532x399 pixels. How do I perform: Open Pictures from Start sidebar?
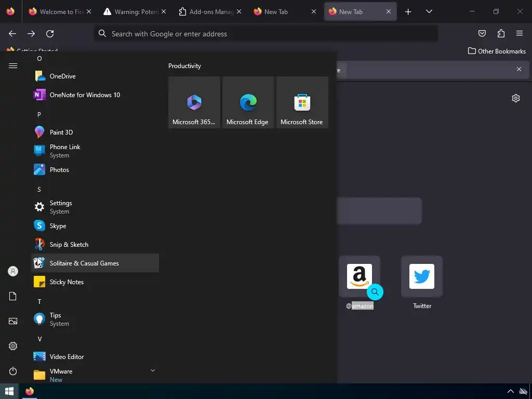13,321
